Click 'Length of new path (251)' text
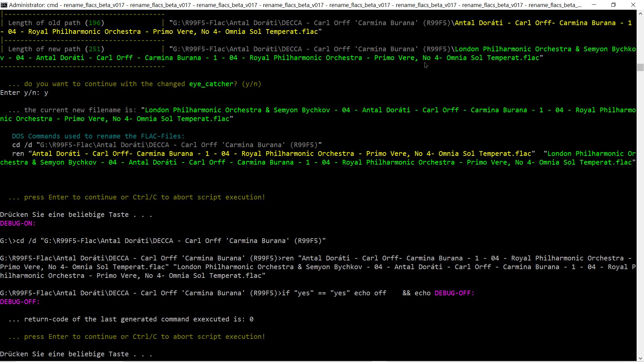Viewport: 644px width, 362px height. tap(56, 49)
